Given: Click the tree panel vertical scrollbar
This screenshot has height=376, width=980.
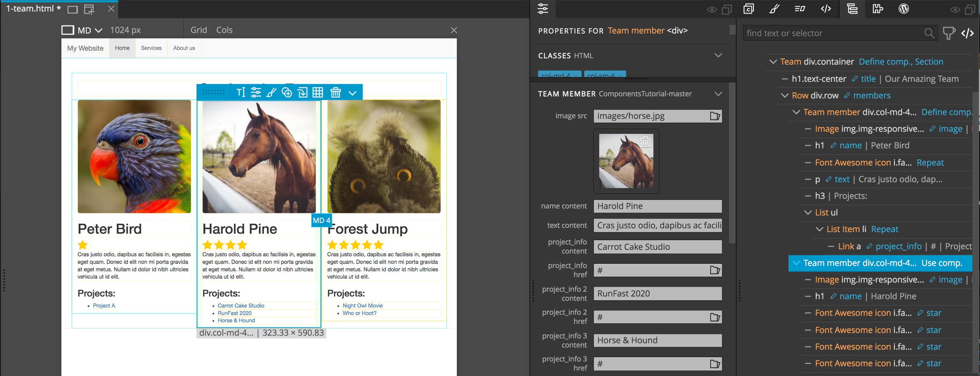Looking at the screenshot, I should [x=976, y=233].
